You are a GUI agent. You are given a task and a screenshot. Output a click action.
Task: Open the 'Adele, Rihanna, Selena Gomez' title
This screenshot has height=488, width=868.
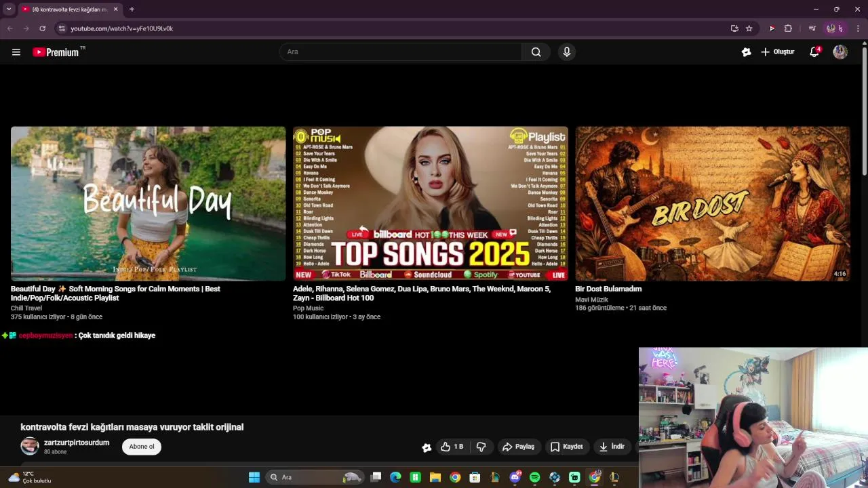422,293
